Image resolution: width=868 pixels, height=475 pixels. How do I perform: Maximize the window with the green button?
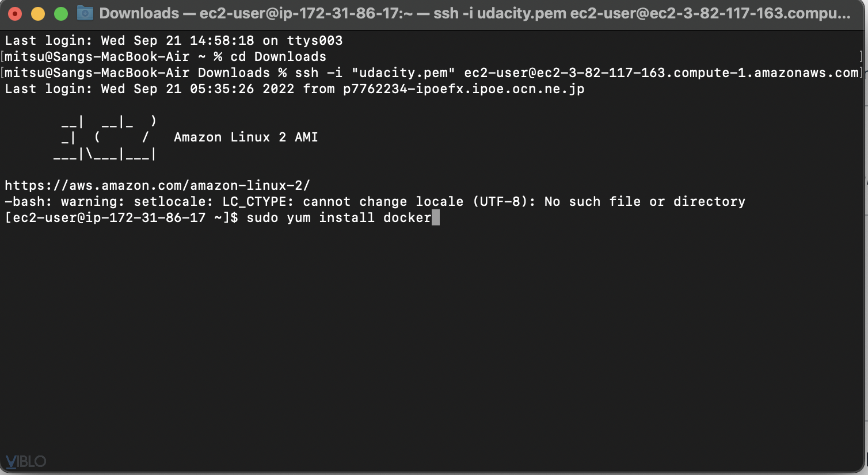[x=61, y=13]
